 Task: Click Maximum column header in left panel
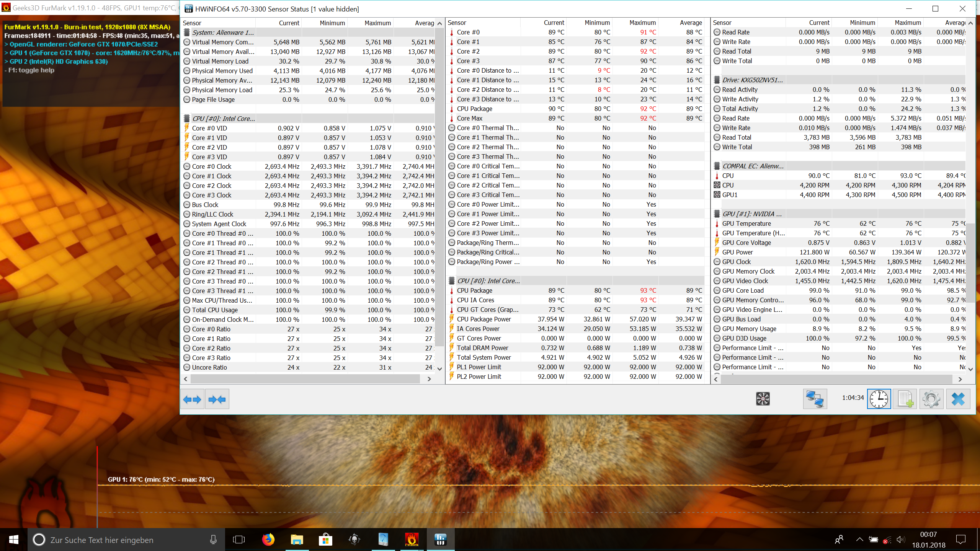click(x=371, y=23)
